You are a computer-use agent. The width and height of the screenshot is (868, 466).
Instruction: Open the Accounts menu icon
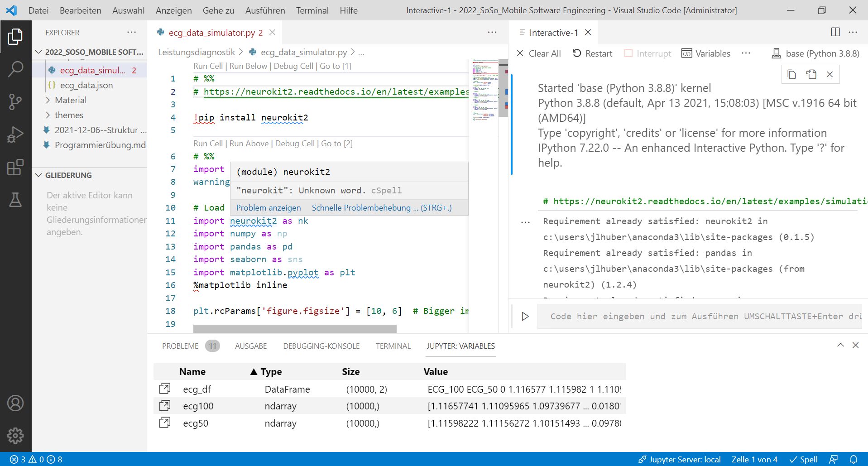tap(15, 403)
